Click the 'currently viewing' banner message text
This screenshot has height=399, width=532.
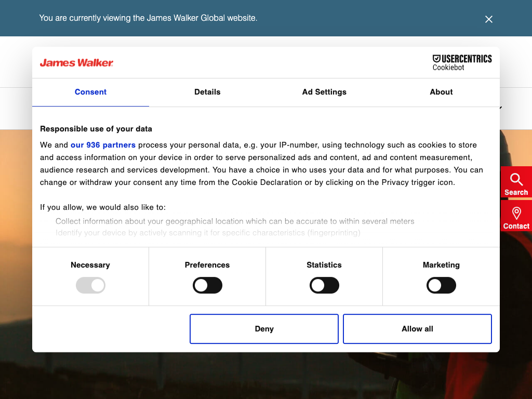(148, 18)
